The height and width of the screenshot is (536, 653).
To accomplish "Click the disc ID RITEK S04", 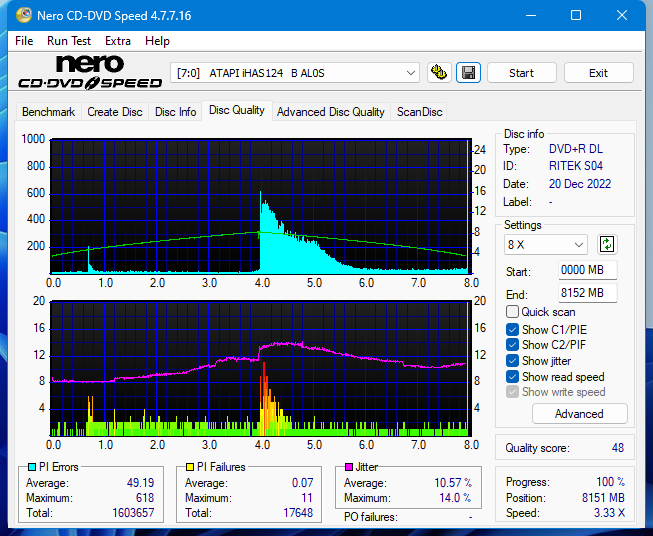I will (576, 166).
